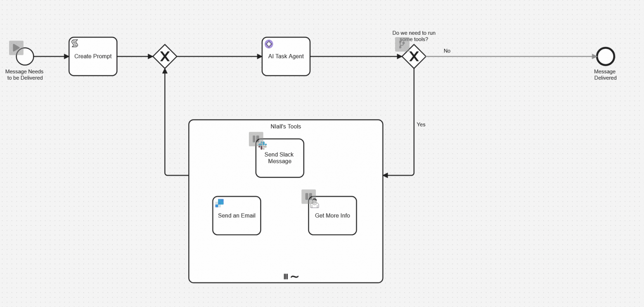Click the X gateway after Create Prompt
This screenshot has height=307, width=644.
coord(165,56)
